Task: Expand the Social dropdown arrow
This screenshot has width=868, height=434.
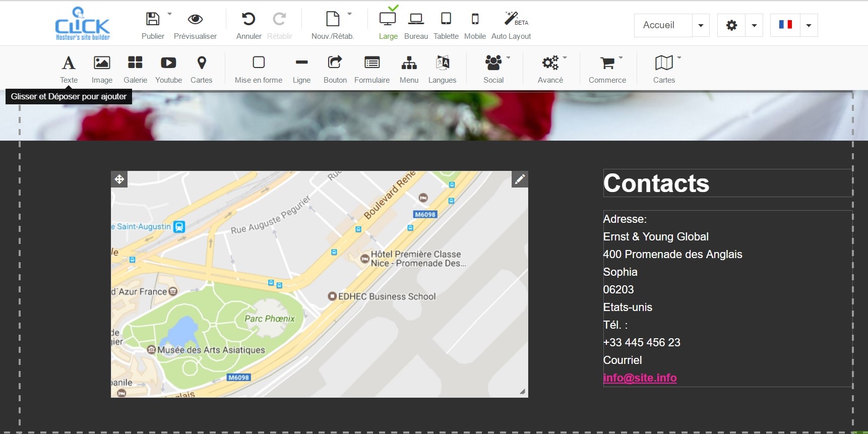Action: 508,57
